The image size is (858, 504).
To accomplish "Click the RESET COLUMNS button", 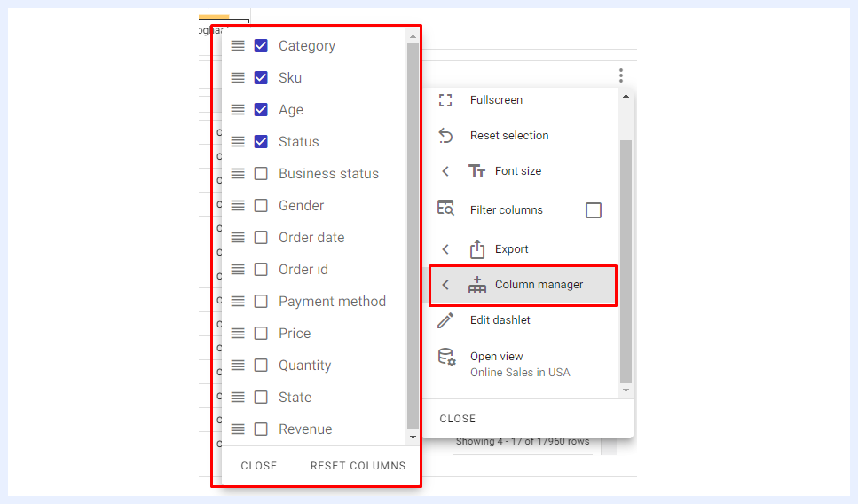I will [x=358, y=466].
